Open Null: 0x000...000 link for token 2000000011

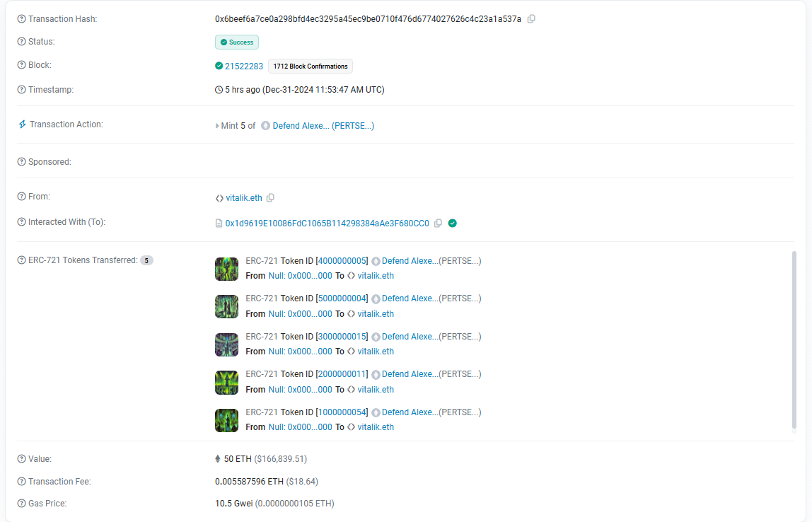tap(301, 390)
